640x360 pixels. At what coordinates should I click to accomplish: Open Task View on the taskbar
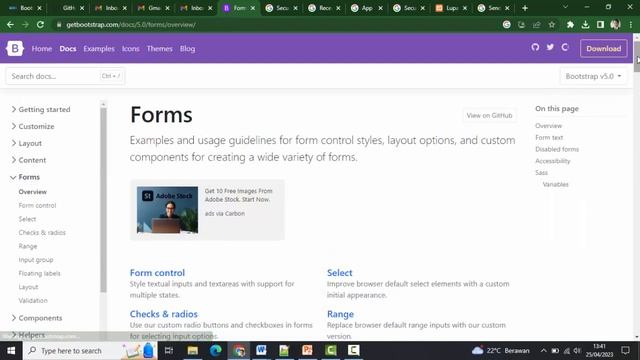[x=169, y=350]
